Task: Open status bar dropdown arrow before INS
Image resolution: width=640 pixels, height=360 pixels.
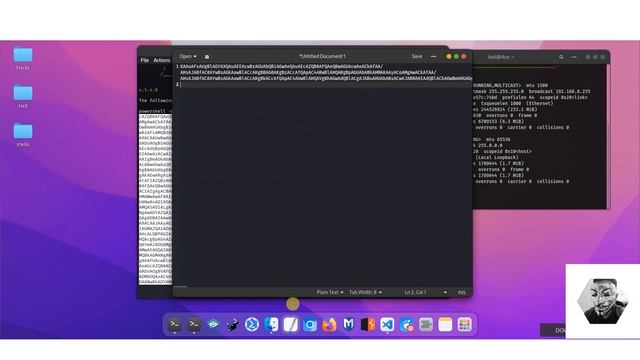Action: 445,292
